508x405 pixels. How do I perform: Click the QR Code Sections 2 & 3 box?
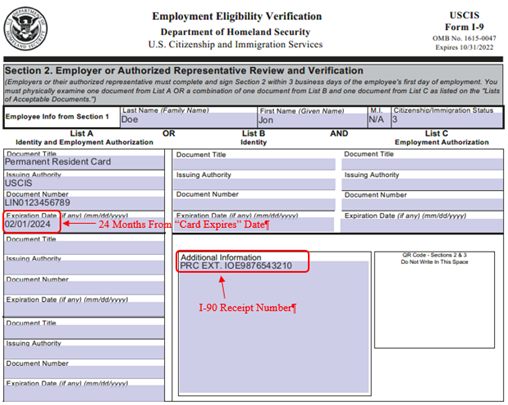click(x=434, y=300)
